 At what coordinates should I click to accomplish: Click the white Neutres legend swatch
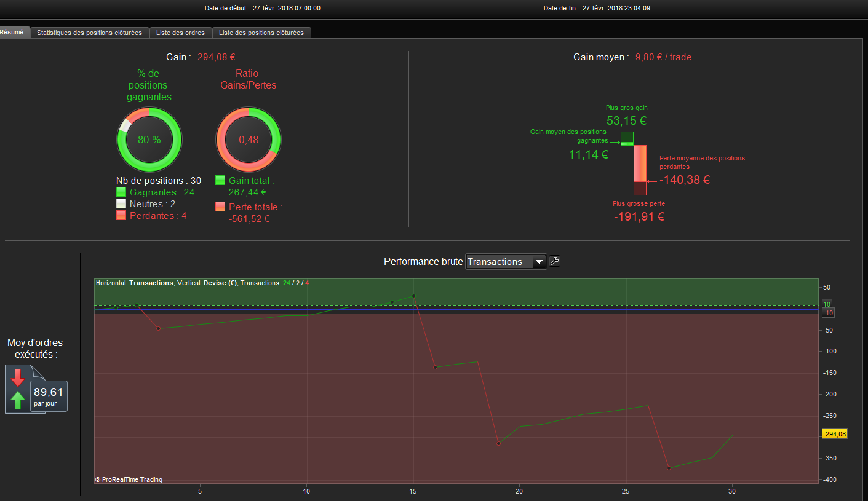point(121,204)
